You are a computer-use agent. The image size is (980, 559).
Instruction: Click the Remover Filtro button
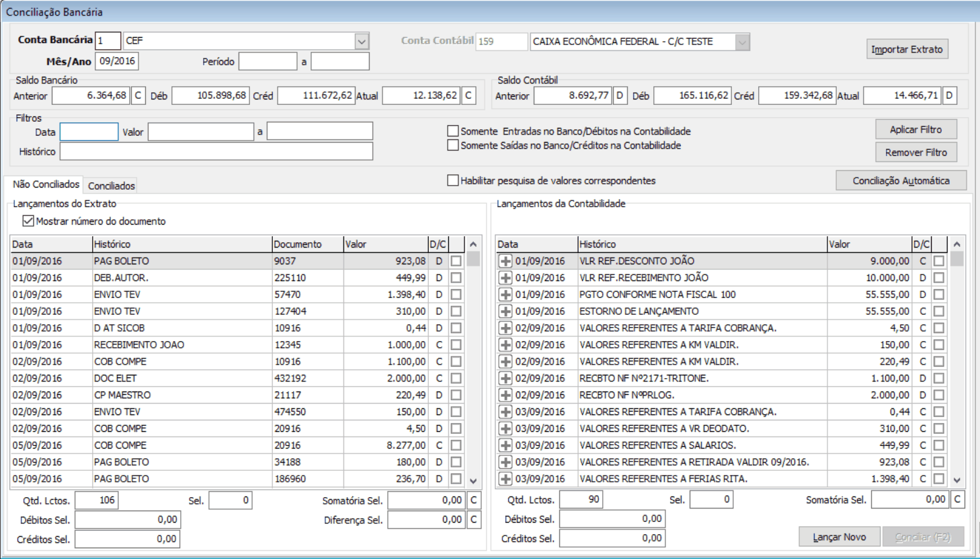[x=915, y=152]
